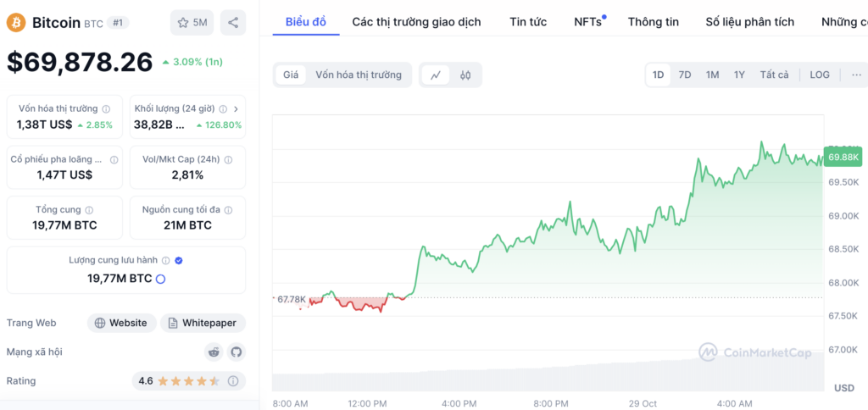Open info icon beside Cổ phiếu pha loãng

point(114,159)
